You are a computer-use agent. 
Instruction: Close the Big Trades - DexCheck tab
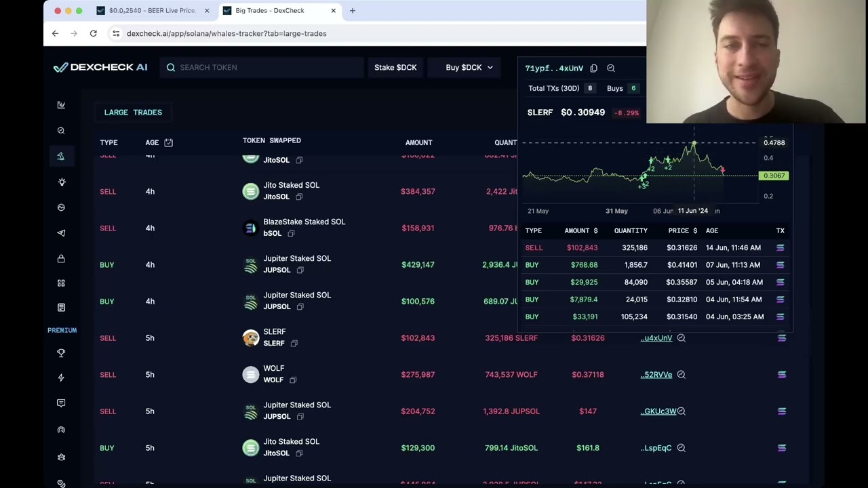[333, 10]
